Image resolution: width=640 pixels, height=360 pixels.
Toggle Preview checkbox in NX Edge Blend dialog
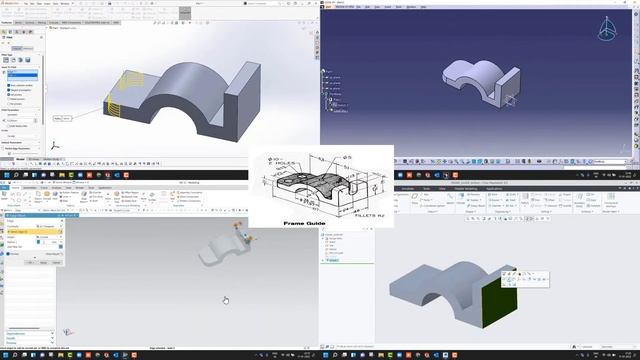(x=8, y=254)
